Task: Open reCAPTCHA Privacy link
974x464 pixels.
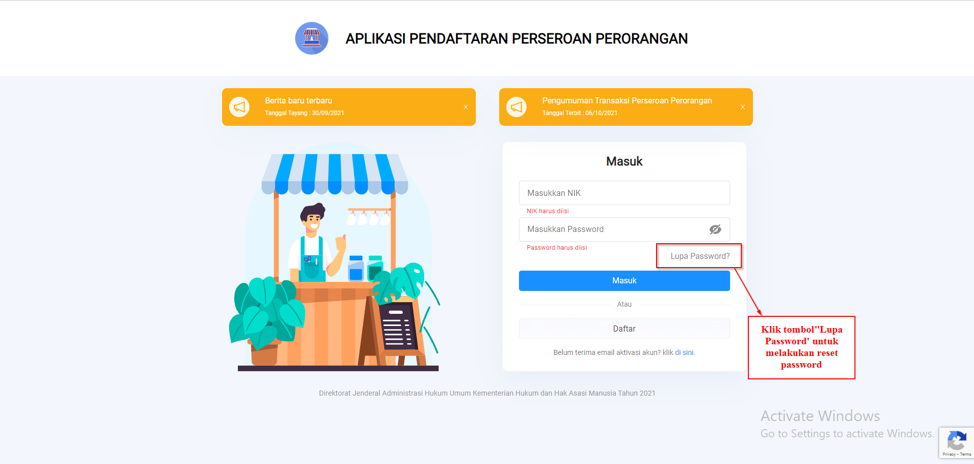Action: [950, 455]
